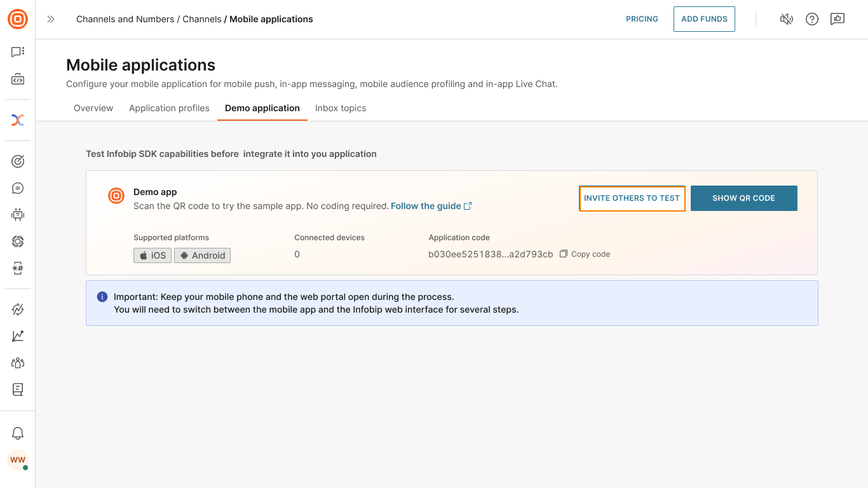The image size is (868, 488).
Task: Click the ADD FUNDS button
Action: tap(704, 19)
